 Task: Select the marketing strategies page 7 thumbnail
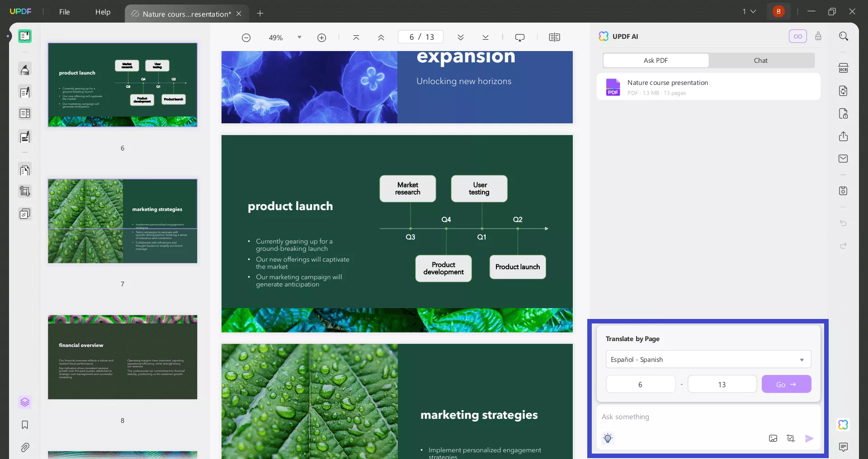point(123,221)
